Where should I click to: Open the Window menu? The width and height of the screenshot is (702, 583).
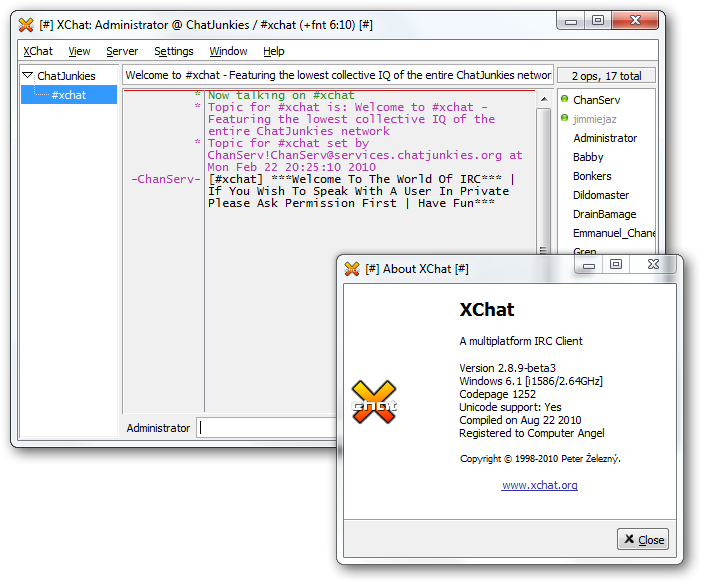click(x=228, y=51)
